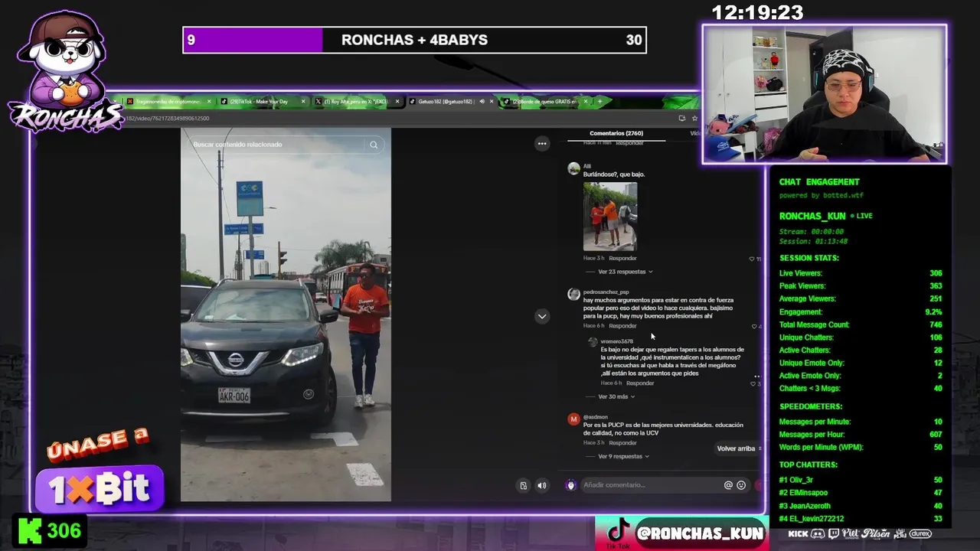Click the Peak Viewers row
Viewport: 980px width, 551px height.
coord(861,286)
